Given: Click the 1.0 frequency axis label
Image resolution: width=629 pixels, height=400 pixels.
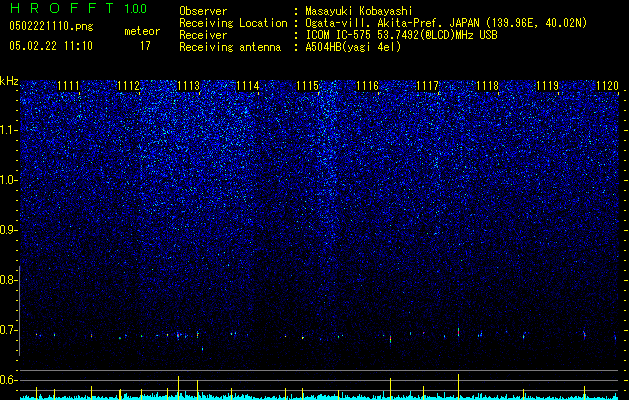Looking at the screenshot, I should point(8,180).
